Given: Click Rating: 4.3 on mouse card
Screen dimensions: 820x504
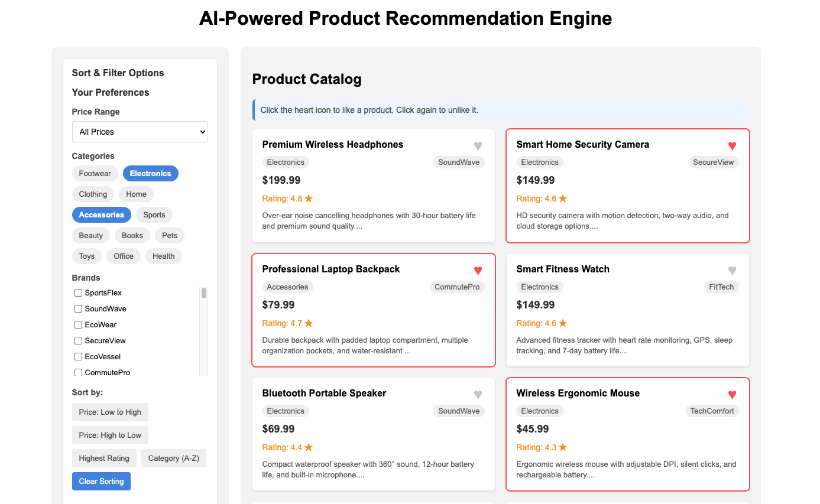Looking at the screenshot, I should coord(542,447).
